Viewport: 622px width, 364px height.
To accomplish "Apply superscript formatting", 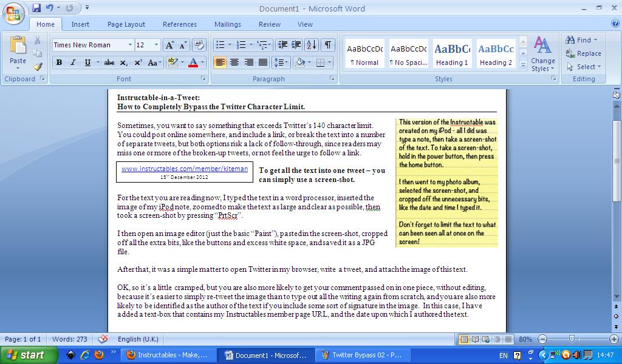I will pyautogui.click(x=138, y=62).
